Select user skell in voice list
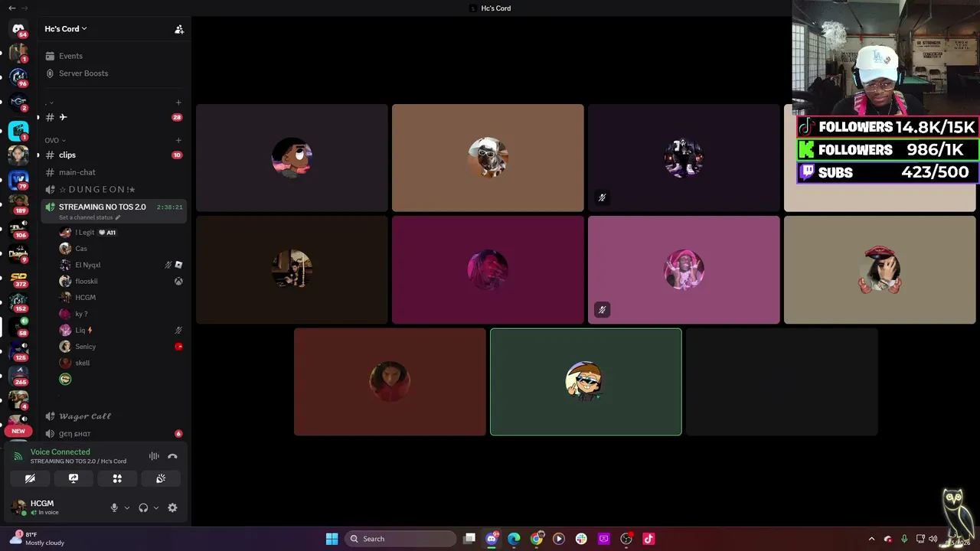This screenshot has height=551, width=980. pos(121,363)
